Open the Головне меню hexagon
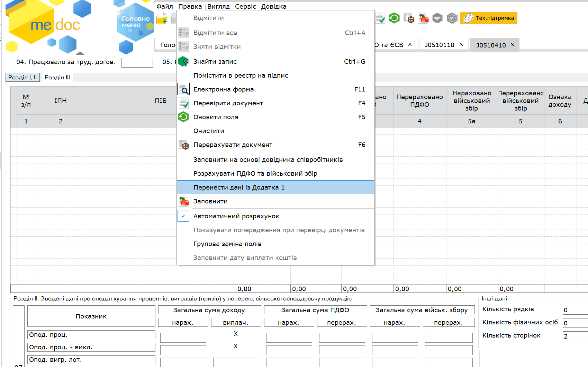588x367 pixels. 135,22
